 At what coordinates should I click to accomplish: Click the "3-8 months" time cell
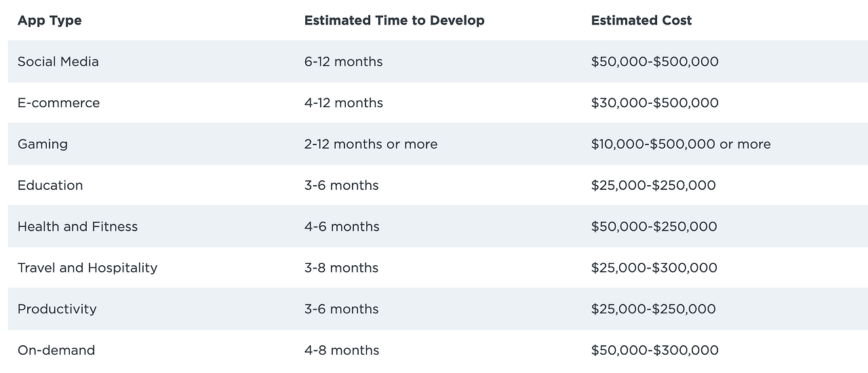click(341, 268)
